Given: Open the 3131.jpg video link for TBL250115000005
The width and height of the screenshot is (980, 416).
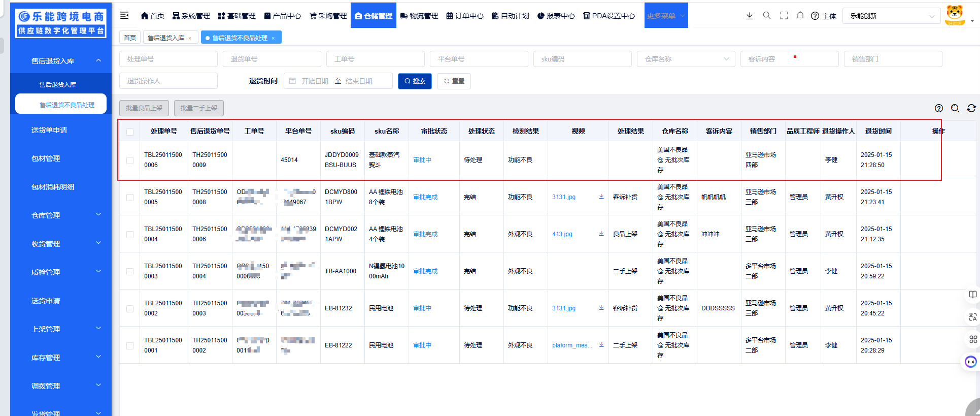Looking at the screenshot, I should click(x=563, y=197).
